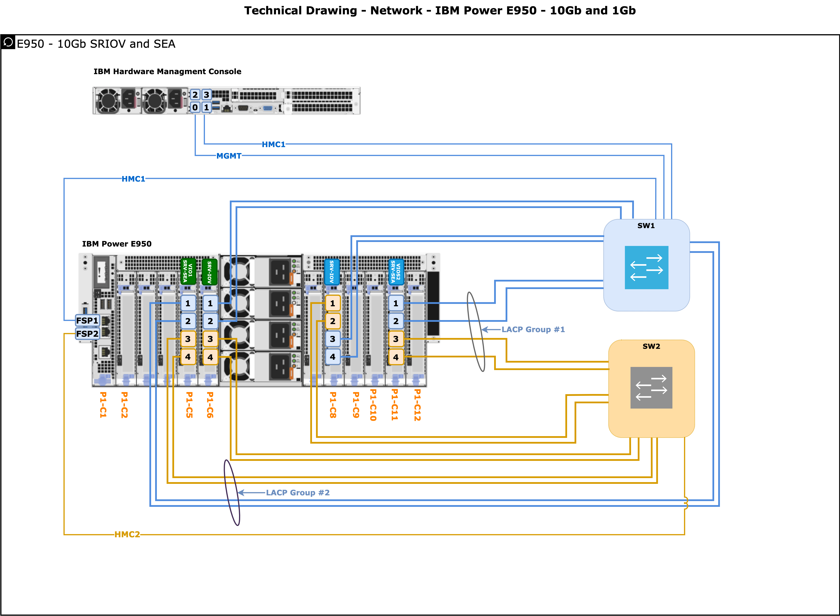
Task: Click the blue SW1 switch icon
Action: [646, 267]
